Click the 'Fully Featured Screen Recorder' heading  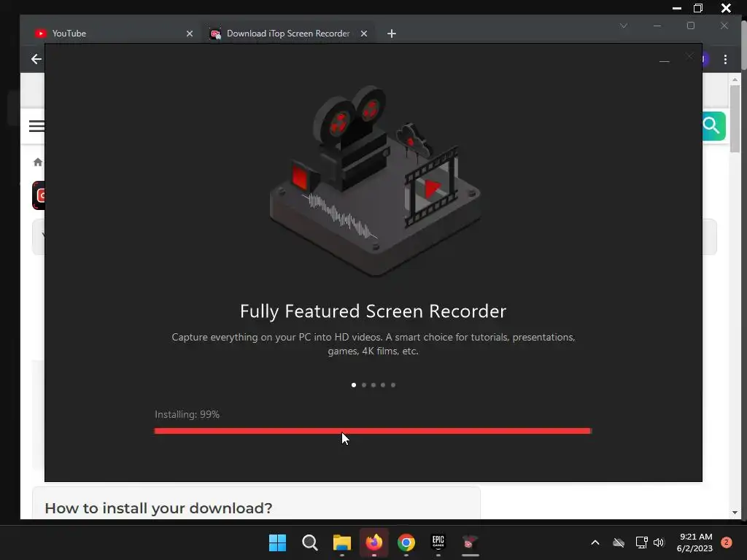click(373, 311)
